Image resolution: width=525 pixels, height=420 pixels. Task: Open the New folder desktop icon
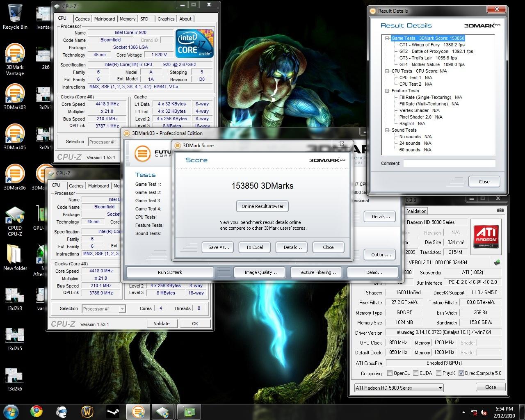pos(15,258)
